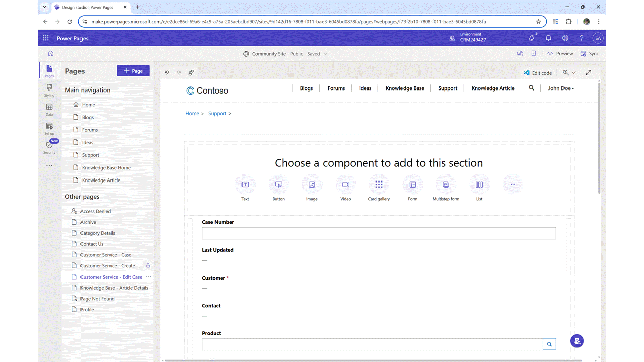The width and height of the screenshot is (644, 362).
Task: Click the Product lookup search icon
Action: click(549, 344)
